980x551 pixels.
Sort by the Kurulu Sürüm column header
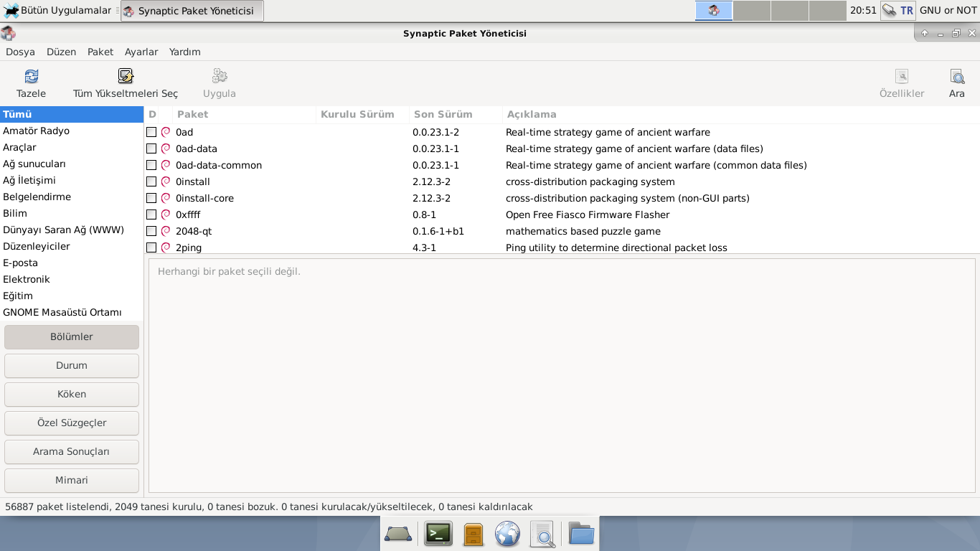click(362, 114)
